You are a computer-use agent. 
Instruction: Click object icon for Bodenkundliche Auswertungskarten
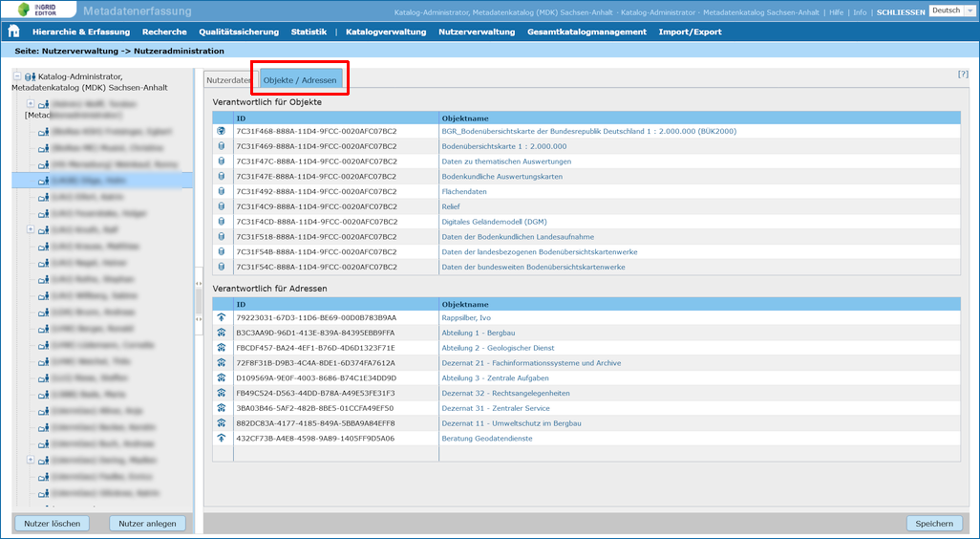[222, 177]
